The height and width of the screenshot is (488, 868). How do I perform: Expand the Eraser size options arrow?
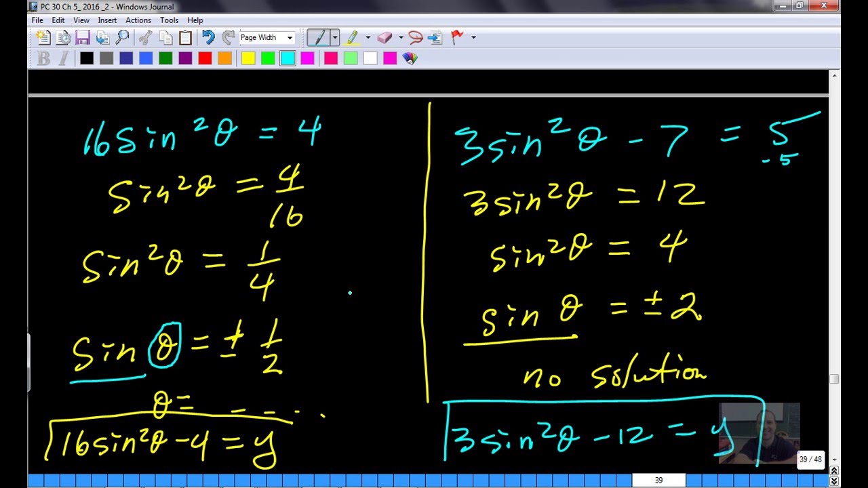click(x=400, y=38)
